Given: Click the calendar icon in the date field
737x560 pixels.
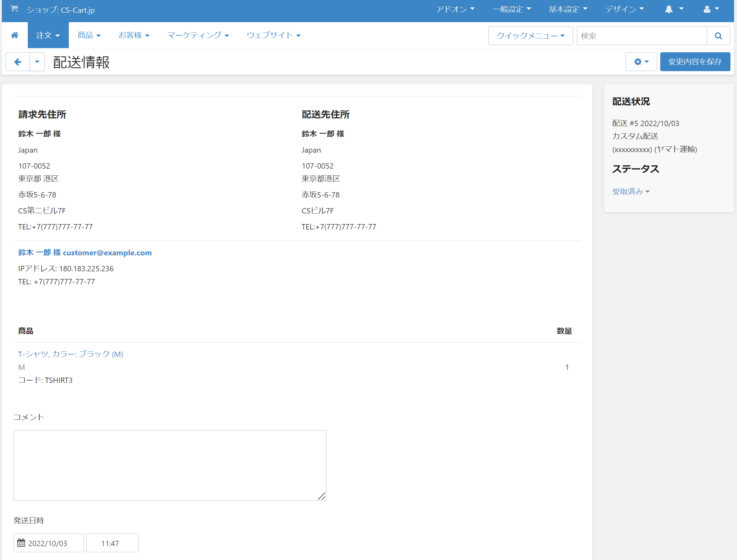Looking at the screenshot, I should point(21,543).
